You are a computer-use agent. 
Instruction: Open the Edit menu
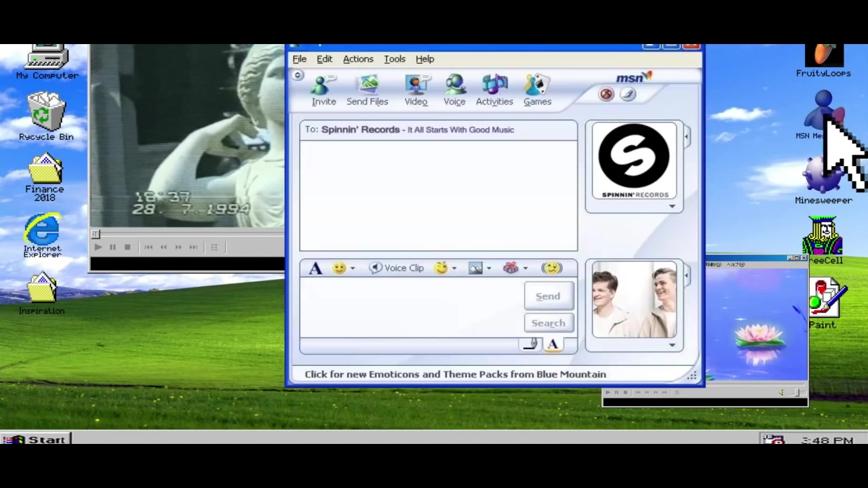click(324, 59)
